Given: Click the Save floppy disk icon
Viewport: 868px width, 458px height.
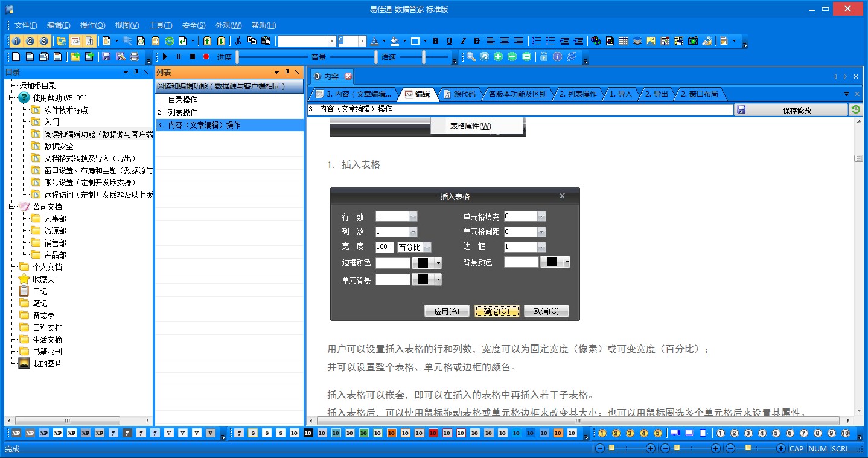Looking at the screenshot, I should click(x=106, y=57).
